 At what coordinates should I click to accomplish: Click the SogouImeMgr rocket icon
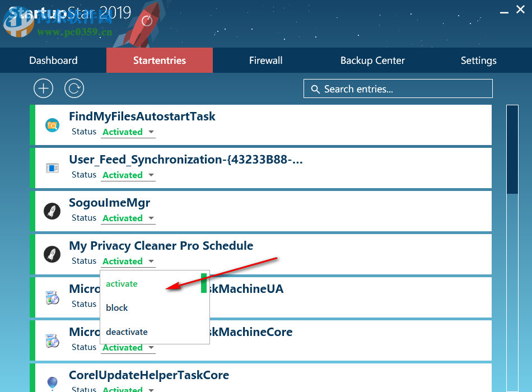click(52, 211)
